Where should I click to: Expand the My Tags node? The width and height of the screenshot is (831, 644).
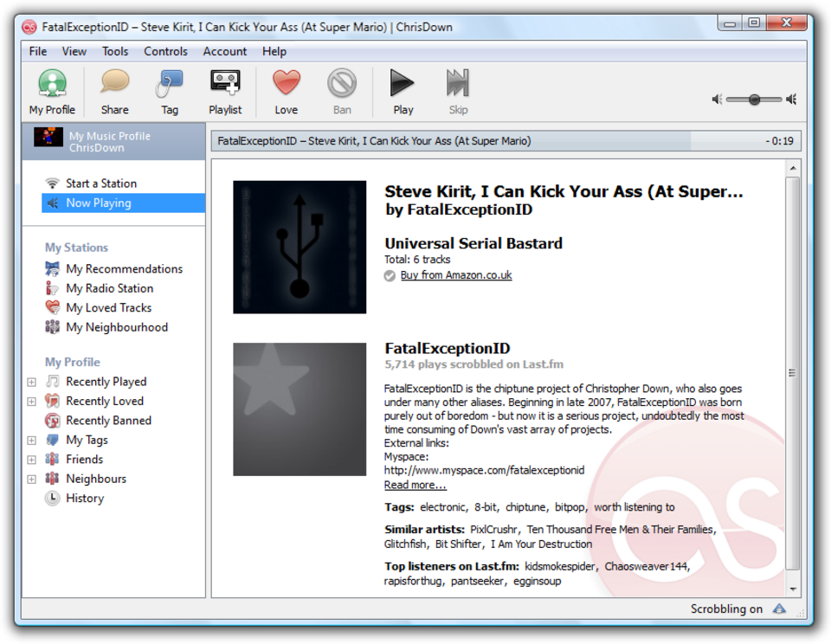pos(32,441)
